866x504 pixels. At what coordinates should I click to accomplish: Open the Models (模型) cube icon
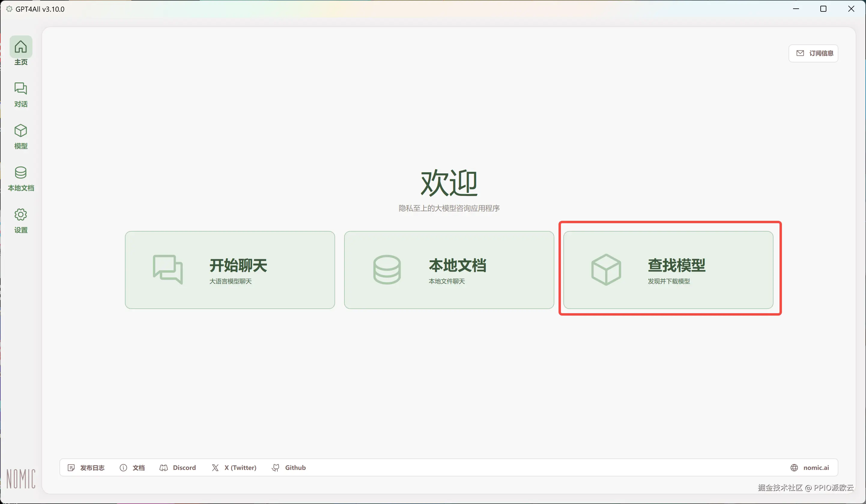pyautogui.click(x=21, y=131)
